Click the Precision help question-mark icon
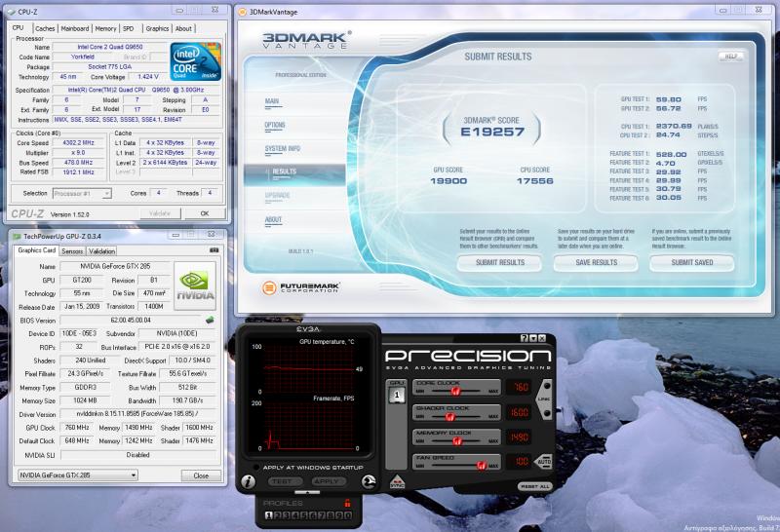Screen dimensions: 780x532 tap(525, 338)
